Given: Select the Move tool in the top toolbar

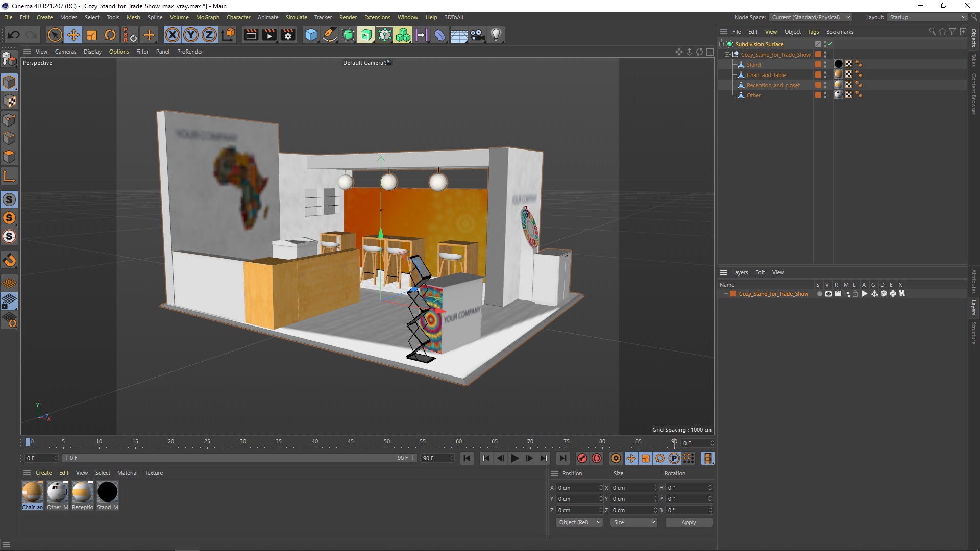Looking at the screenshot, I should coord(73,35).
